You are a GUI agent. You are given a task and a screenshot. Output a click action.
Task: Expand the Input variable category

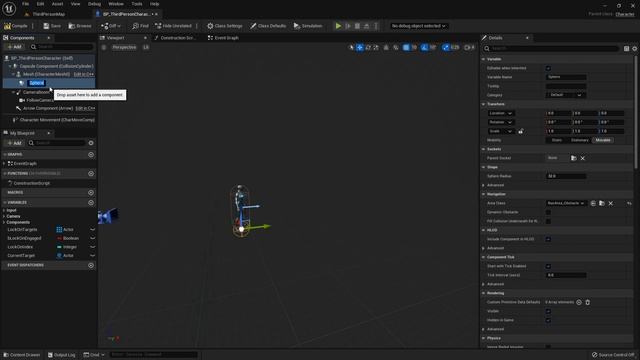4,210
